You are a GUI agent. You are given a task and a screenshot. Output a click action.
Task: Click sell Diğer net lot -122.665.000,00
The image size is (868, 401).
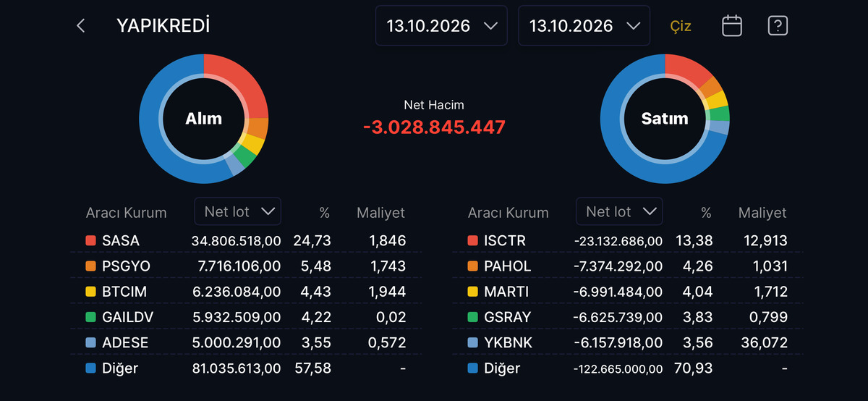tap(618, 369)
